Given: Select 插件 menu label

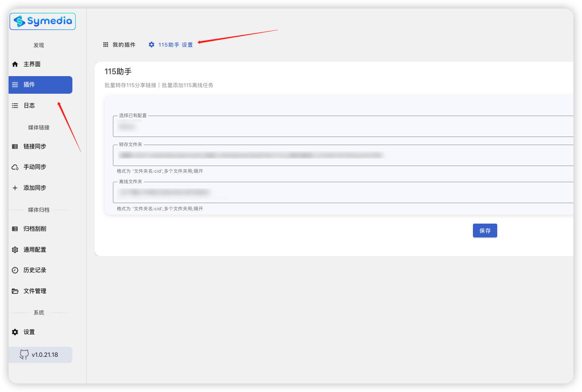Looking at the screenshot, I should [29, 85].
